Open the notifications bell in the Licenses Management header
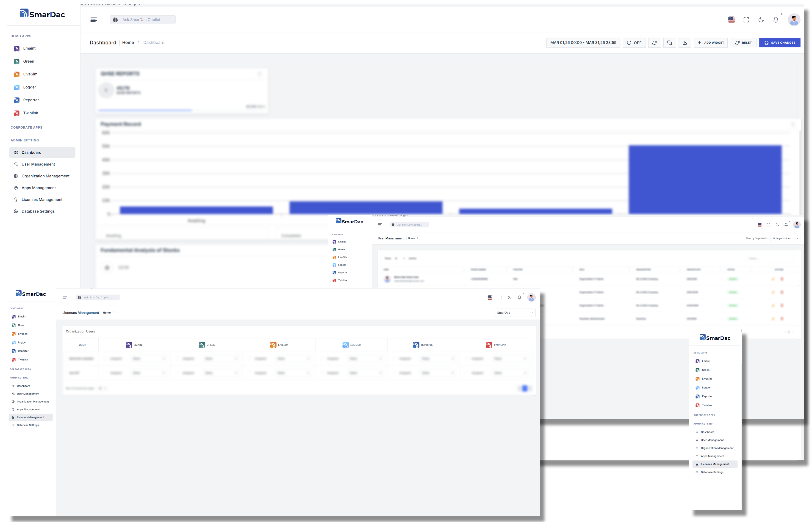 pyautogui.click(x=519, y=298)
